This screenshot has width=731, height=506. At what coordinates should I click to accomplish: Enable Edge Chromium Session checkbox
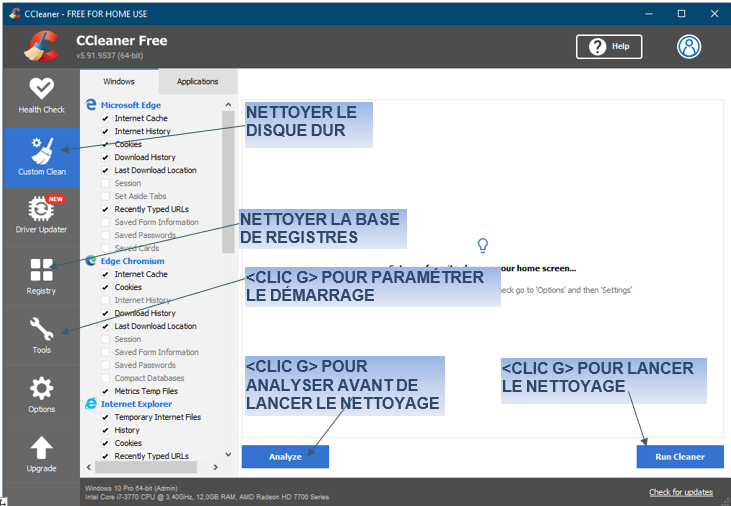click(105, 339)
